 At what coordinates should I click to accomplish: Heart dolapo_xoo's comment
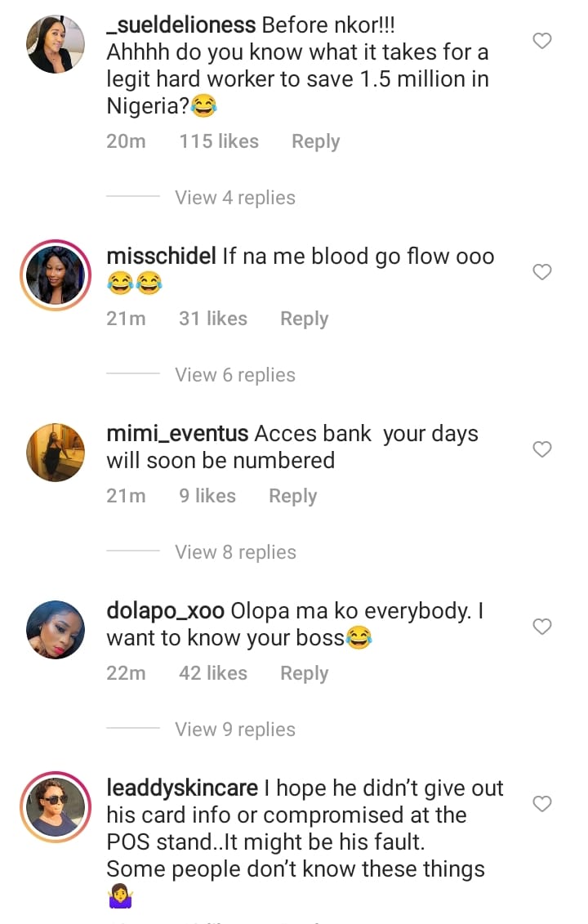click(542, 627)
